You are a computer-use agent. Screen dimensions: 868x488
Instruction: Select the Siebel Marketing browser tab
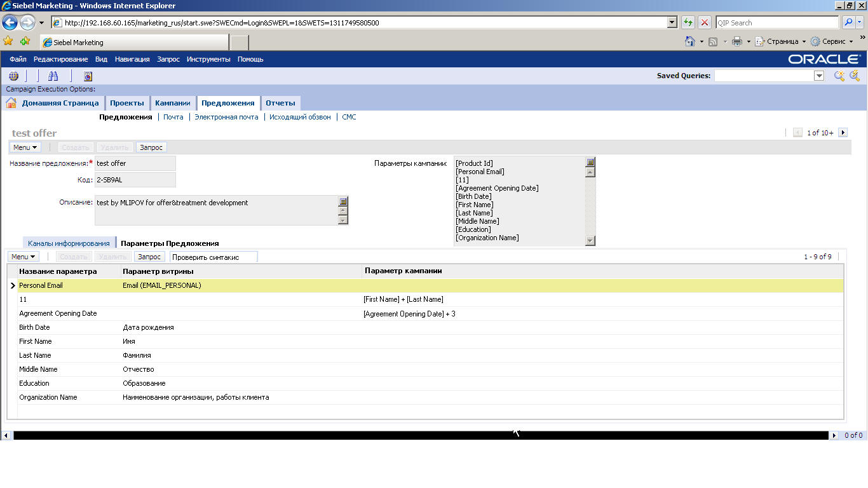134,43
